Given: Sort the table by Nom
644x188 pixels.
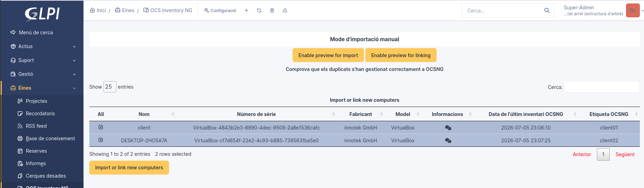Looking at the screenshot, I should click(x=144, y=114).
